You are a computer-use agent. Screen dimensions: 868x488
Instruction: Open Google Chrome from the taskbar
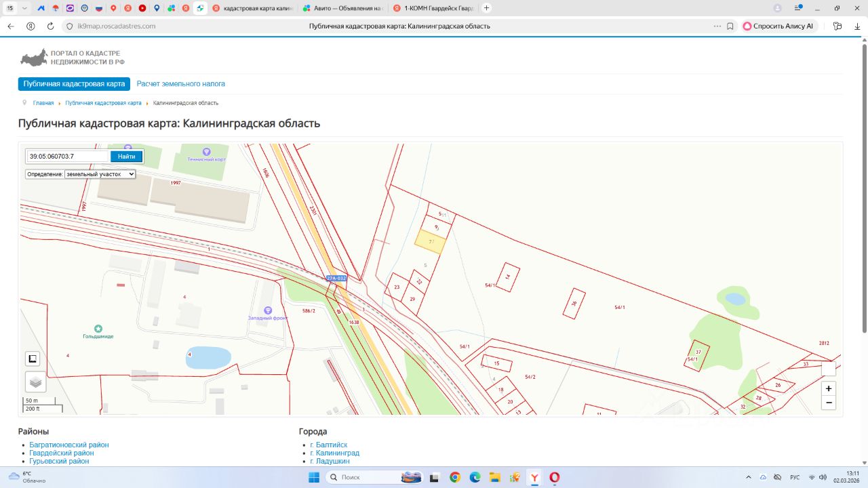pos(455,477)
